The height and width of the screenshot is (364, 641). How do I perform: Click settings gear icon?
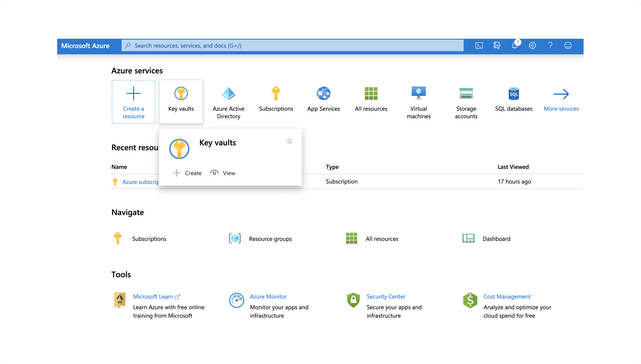pos(532,45)
